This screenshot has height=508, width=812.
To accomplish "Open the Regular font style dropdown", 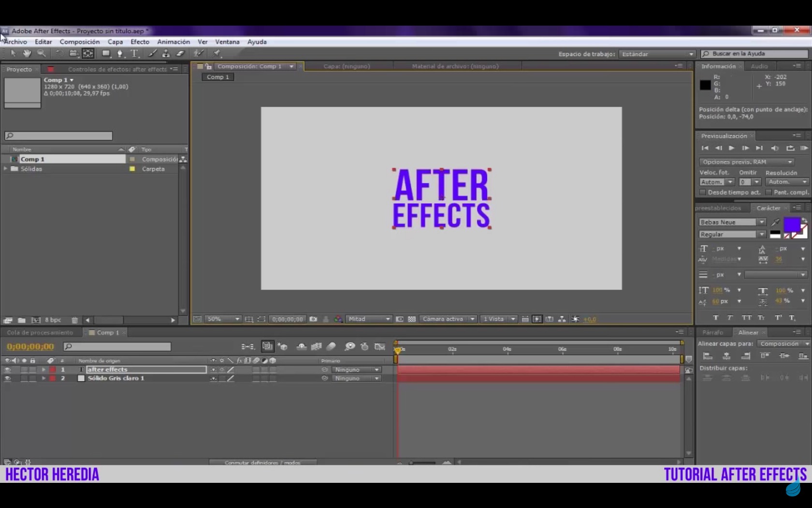I will (732, 234).
